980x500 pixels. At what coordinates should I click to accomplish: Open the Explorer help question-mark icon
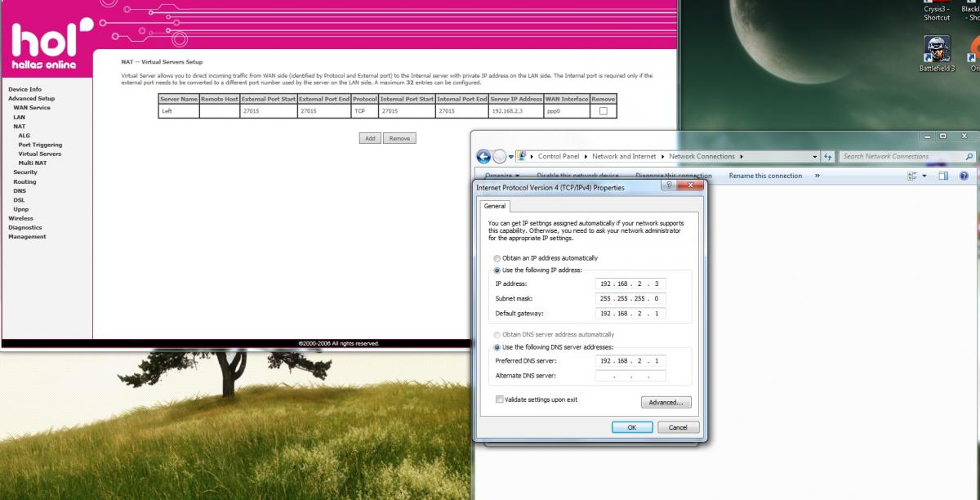coord(964,176)
